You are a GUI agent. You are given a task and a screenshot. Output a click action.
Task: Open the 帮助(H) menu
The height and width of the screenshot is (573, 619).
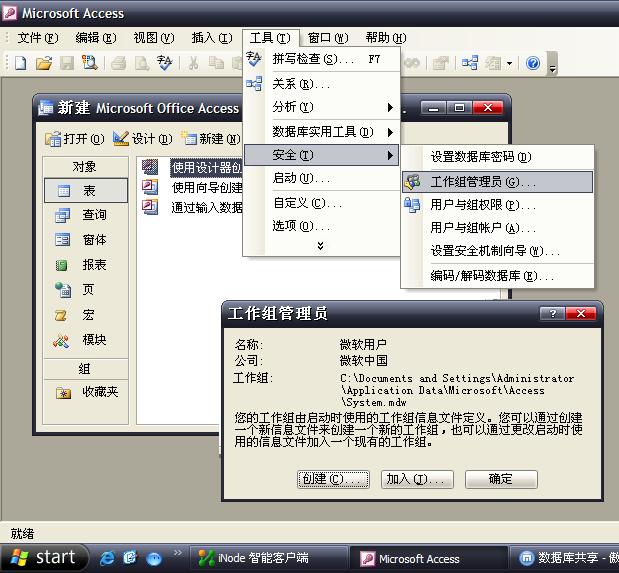pos(386,38)
